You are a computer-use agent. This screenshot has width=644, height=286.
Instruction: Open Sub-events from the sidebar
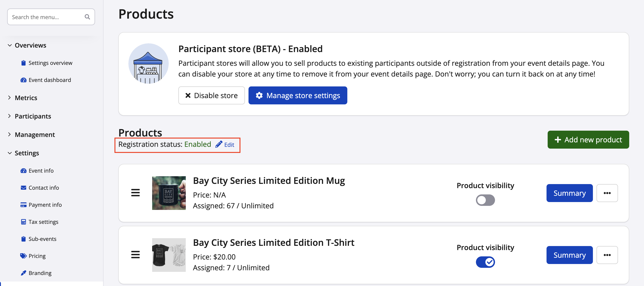pos(42,239)
